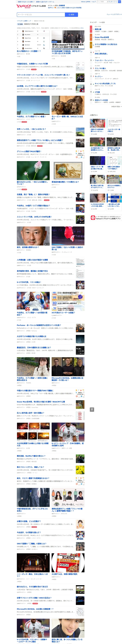This screenshot has height=644, width=122.
Task: Open the ヘルプ link in the header
Action: (x=93, y=2)
